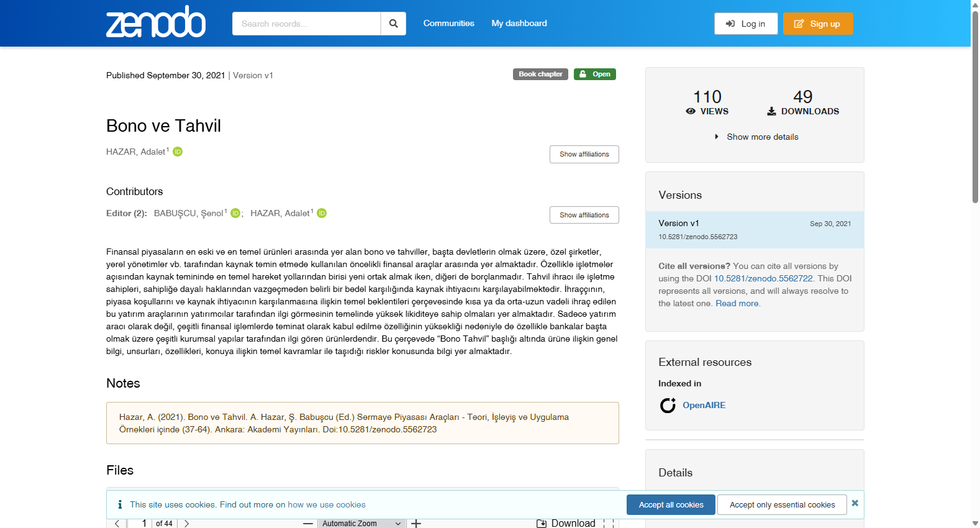This screenshot has width=980, height=528.
Task: Show affiliations for the contributors
Action: [x=584, y=215]
